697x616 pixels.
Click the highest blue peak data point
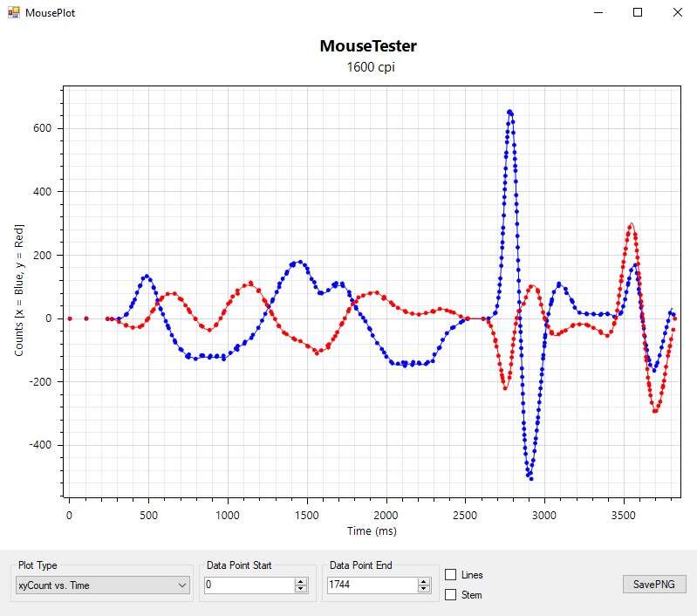pos(509,112)
